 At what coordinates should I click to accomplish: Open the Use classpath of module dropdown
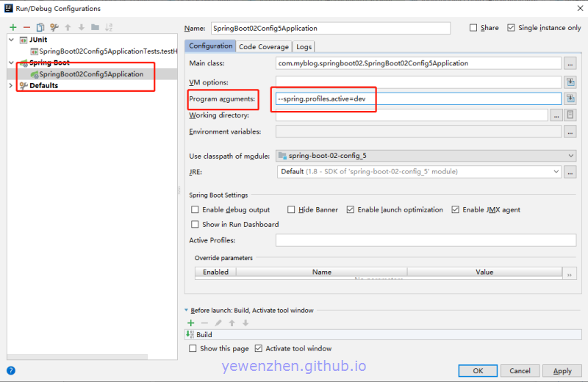tap(426, 156)
